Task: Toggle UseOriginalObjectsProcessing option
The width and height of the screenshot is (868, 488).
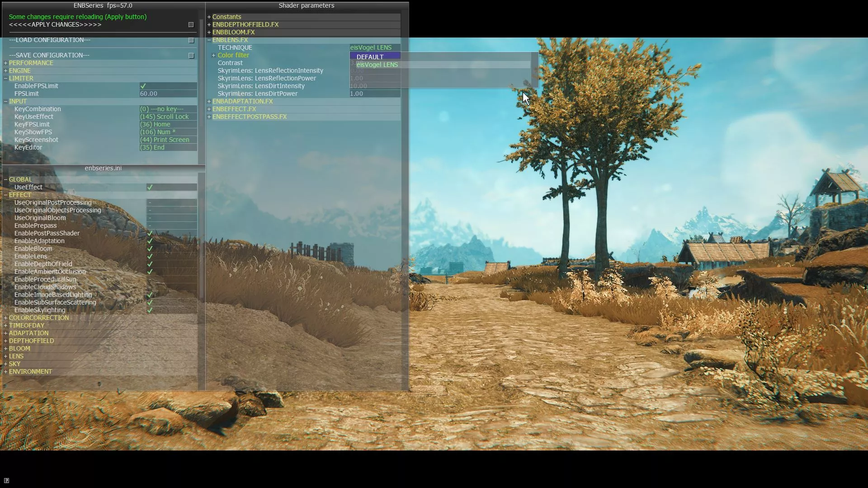Action: point(171,210)
